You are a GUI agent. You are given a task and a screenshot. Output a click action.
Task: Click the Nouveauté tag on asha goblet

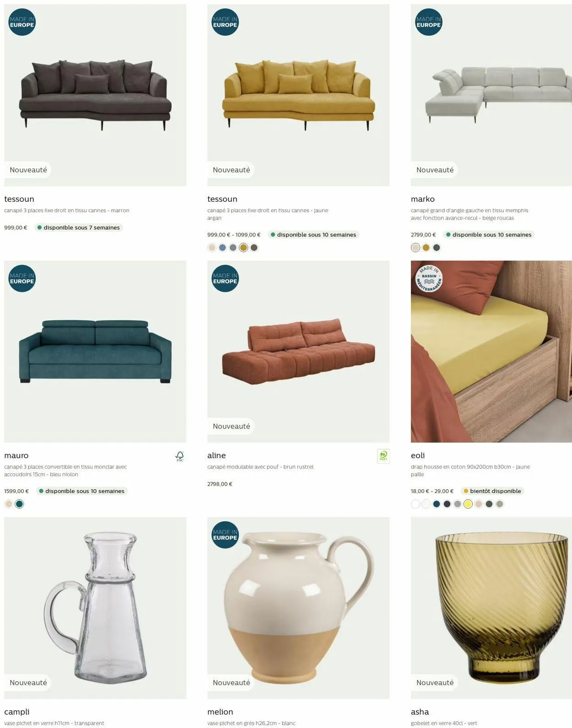[x=435, y=682]
